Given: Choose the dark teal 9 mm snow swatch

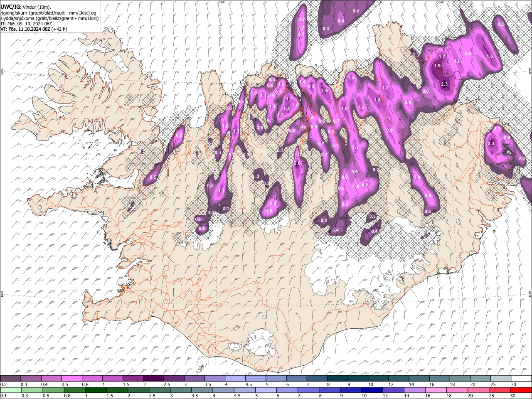Looking at the screenshot, I should click(x=337, y=378).
